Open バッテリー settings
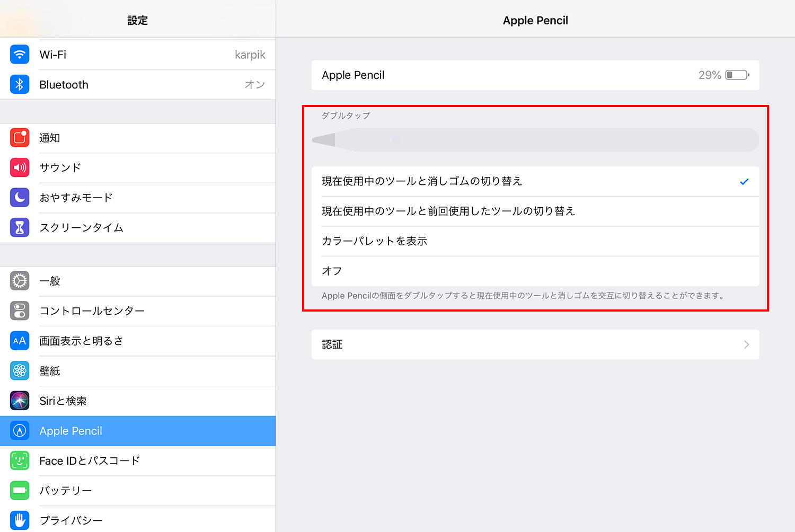The height and width of the screenshot is (532, 795). [138, 491]
